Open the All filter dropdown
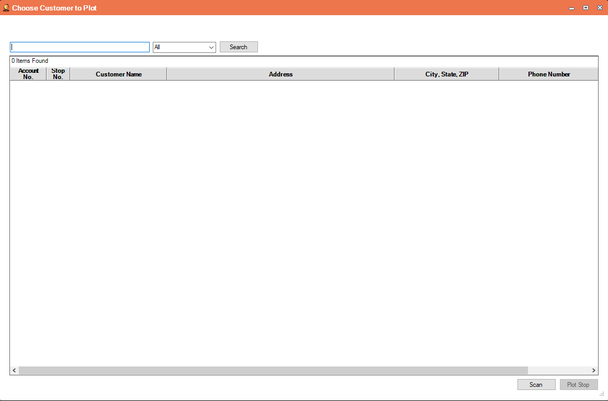Screen dimensions: 608x401 [x=184, y=47]
